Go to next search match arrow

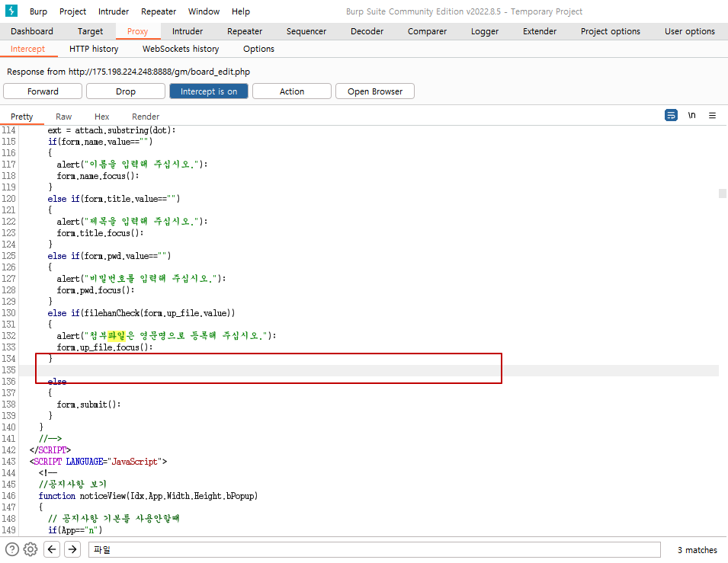pos(72,549)
